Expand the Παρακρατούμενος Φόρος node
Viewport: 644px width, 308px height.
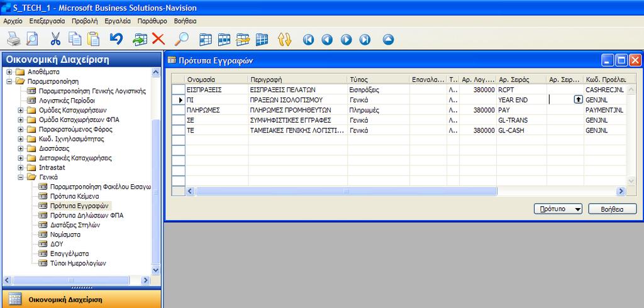pyautogui.click(x=21, y=129)
